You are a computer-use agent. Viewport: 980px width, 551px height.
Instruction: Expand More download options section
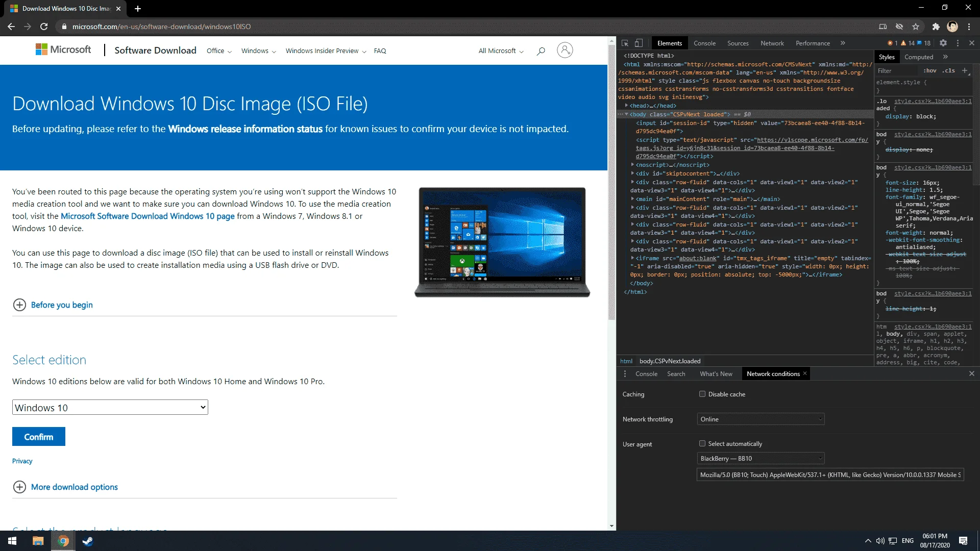pos(65,487)
